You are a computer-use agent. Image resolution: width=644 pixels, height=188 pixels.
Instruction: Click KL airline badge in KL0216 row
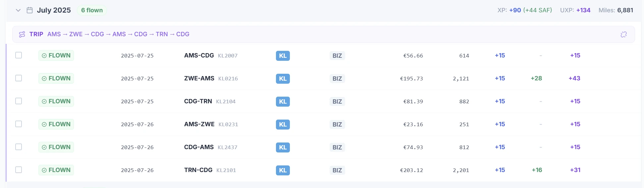(283, 79)
